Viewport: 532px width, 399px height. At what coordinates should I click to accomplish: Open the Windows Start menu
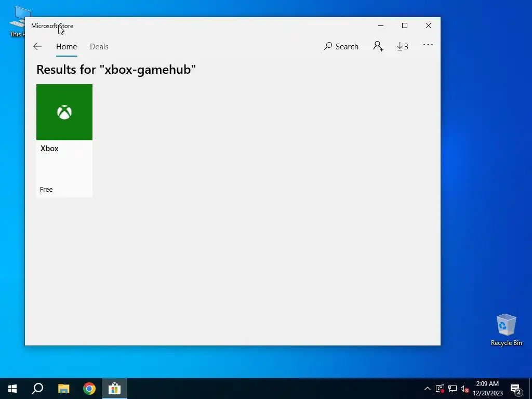click(12, 389)
